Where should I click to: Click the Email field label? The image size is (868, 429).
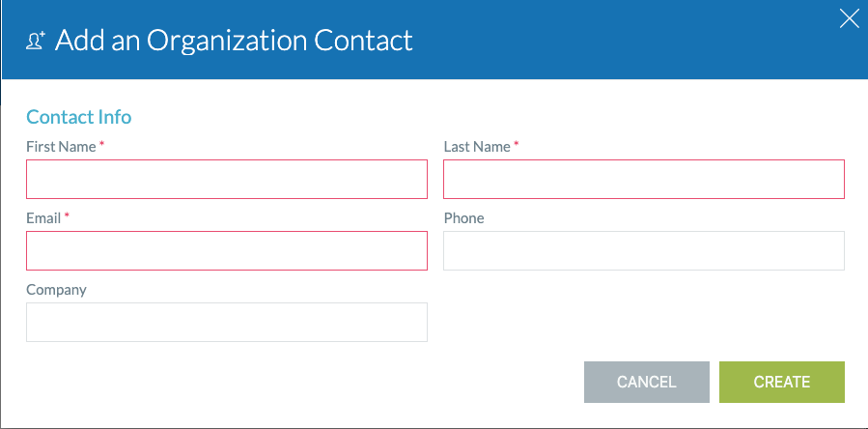pos(43,218)
